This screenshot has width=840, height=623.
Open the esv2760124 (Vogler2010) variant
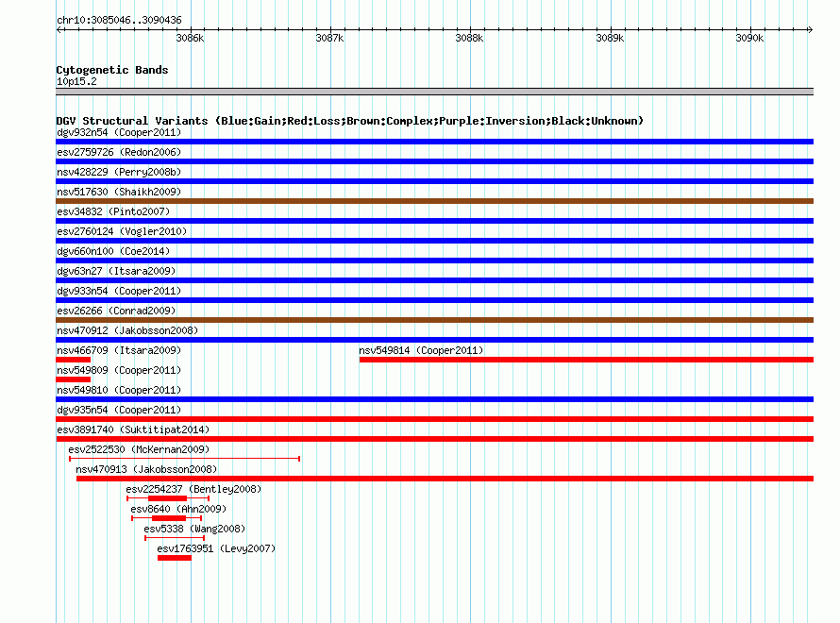pos(122,231)
